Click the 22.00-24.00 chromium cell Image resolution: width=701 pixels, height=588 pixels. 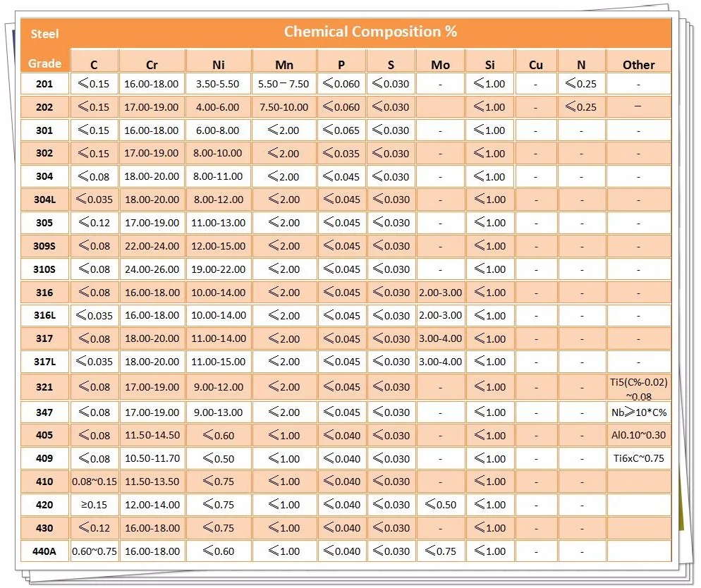pos(152,246)
